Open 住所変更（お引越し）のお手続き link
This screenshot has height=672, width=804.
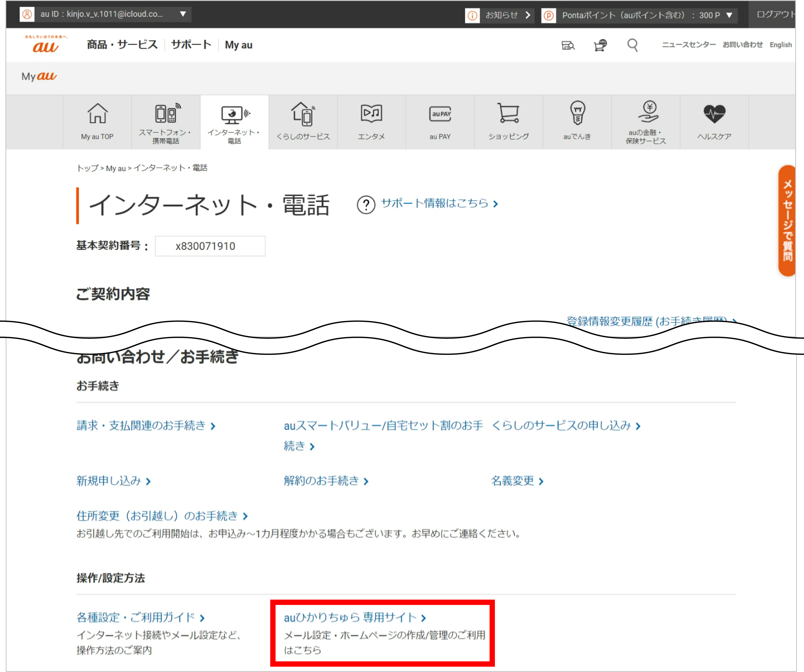tap(162, 516)
